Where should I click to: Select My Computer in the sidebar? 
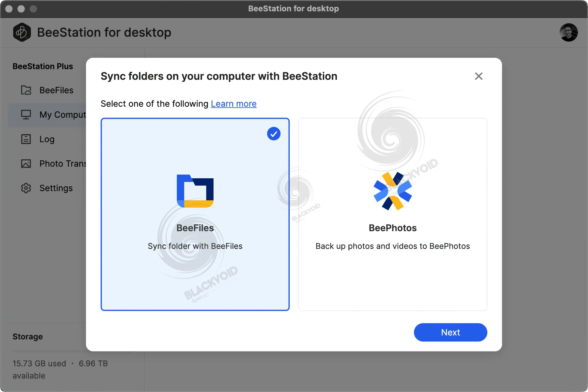coord(47,115)
